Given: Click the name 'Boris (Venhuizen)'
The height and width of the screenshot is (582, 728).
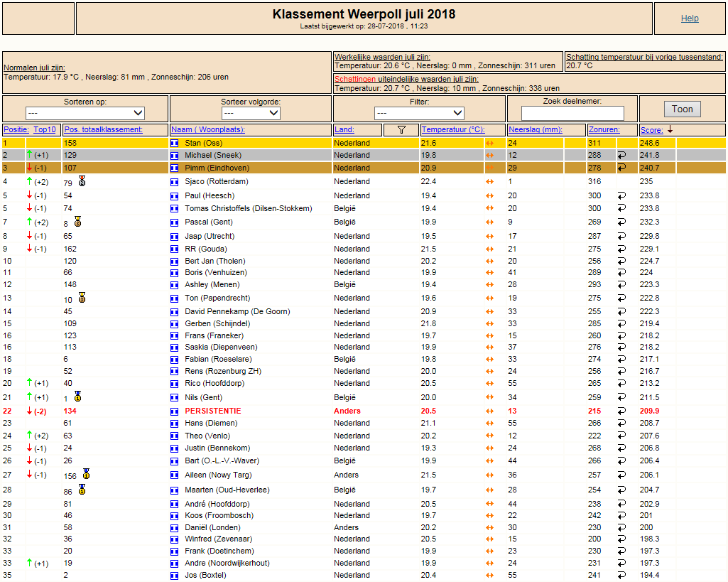Looking at the screenshot, I should click(216, 273).
